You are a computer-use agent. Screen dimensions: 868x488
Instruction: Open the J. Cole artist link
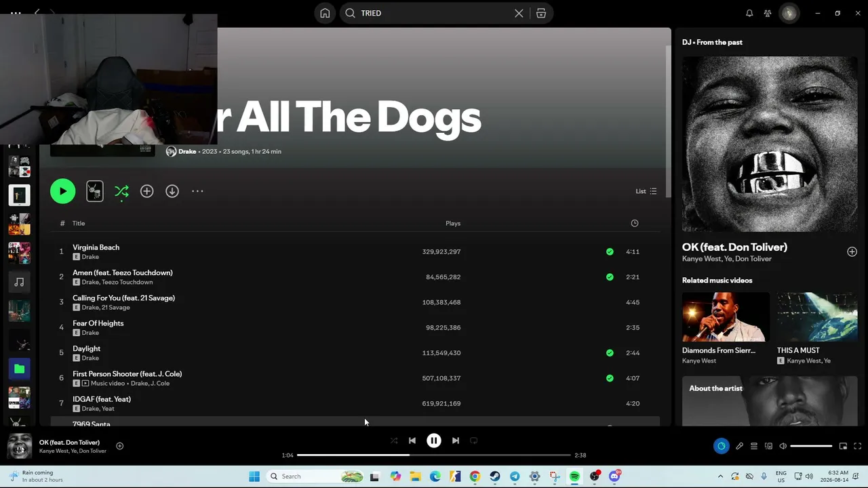[x=160, y=384]
